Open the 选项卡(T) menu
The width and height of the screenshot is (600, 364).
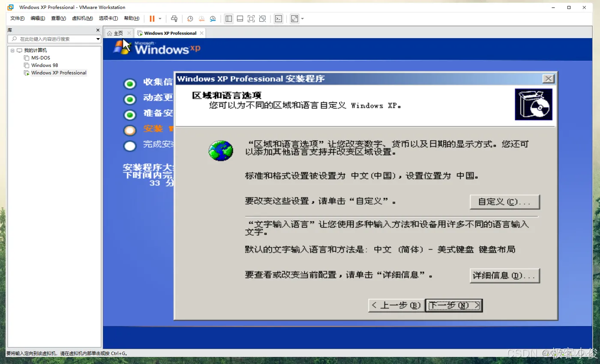coord(108,18)
